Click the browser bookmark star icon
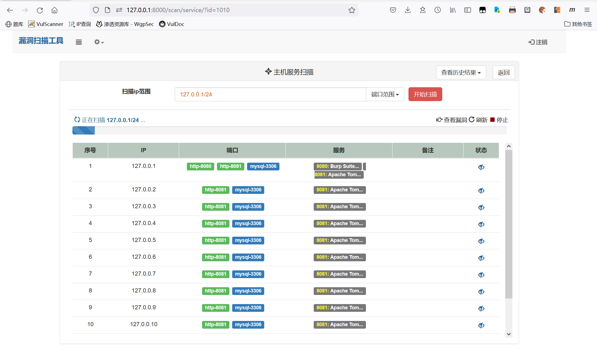Screen dimensions: 597x364 pyautogui.click(x=352, y=10)
